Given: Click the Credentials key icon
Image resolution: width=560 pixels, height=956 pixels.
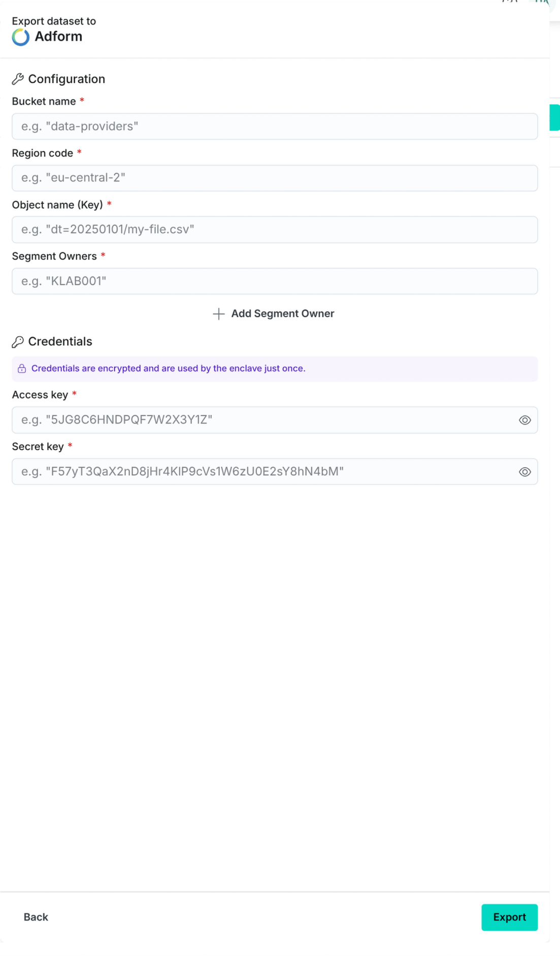Looking at the screenshot, I should 18,342.
